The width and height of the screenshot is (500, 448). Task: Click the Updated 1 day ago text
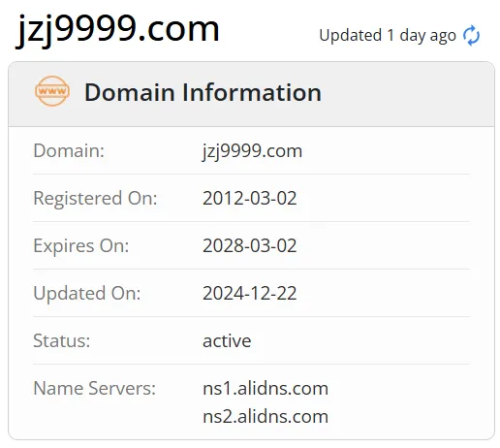(388, 36)
